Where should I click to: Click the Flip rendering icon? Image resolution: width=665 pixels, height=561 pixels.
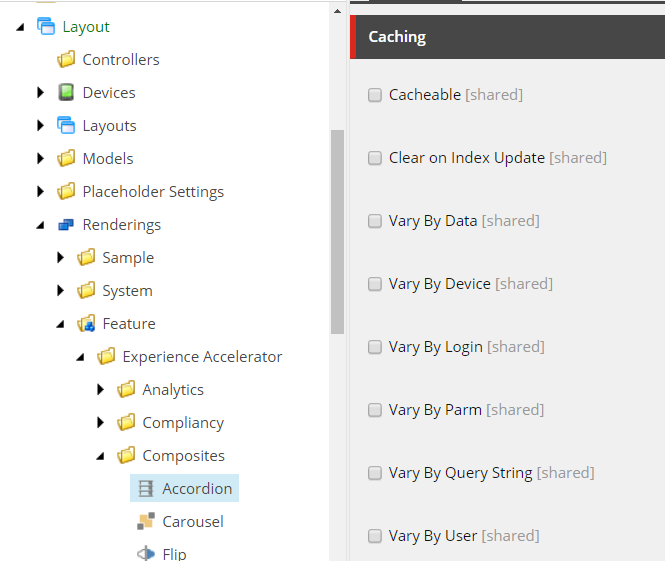[146, 553]
